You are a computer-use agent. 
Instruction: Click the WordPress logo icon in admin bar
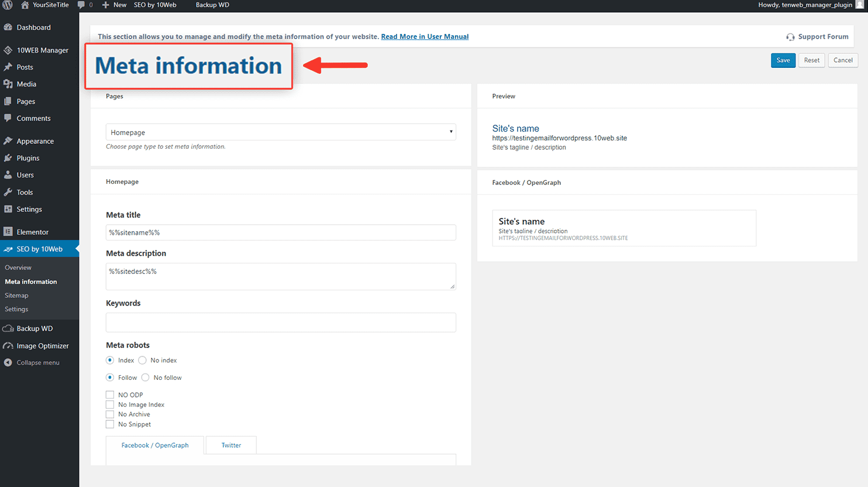pos(8,5)
